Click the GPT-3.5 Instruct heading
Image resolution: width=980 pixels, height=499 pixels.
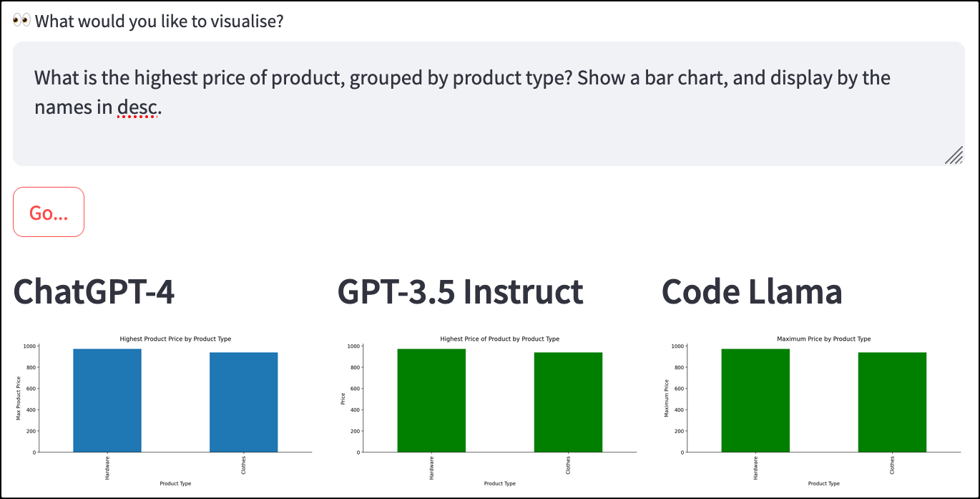(x=460, y=292)
